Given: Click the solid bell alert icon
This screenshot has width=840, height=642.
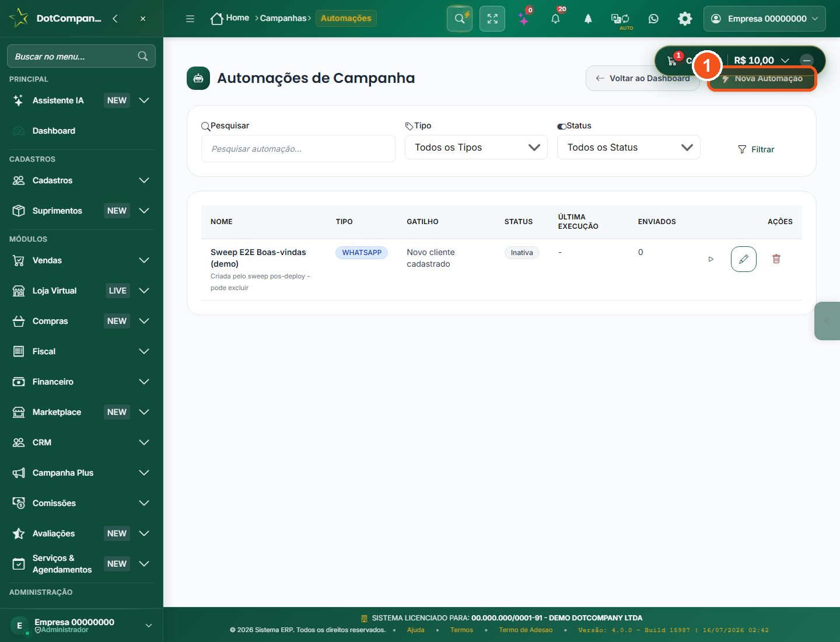Looking at the screenshot, I should pyautogui.click(x=588, y=19).
